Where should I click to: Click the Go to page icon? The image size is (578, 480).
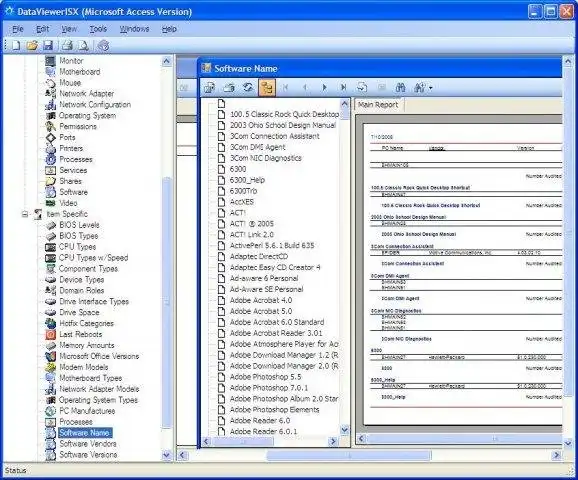(362, 87)
